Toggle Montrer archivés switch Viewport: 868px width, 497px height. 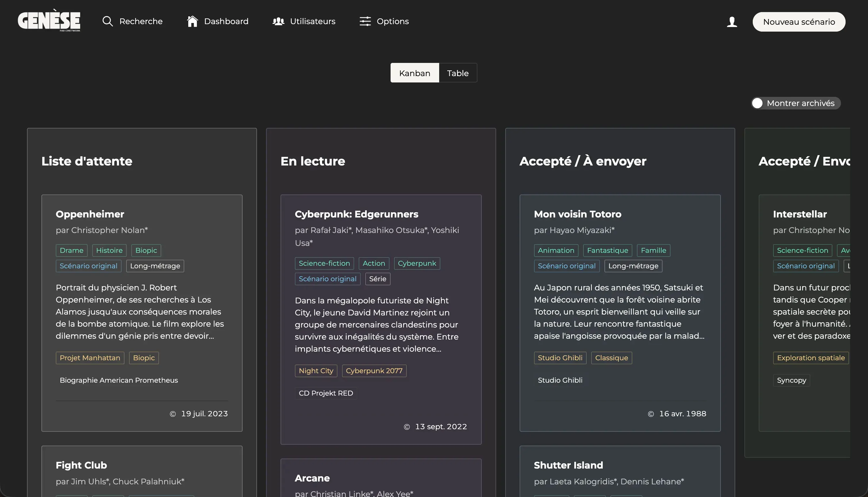757,103
